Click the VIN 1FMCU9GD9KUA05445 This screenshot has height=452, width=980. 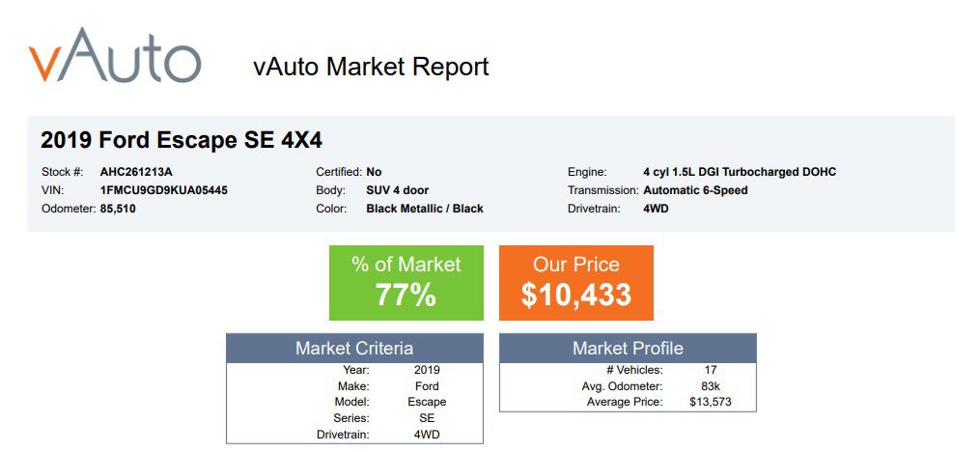point(164,190)
